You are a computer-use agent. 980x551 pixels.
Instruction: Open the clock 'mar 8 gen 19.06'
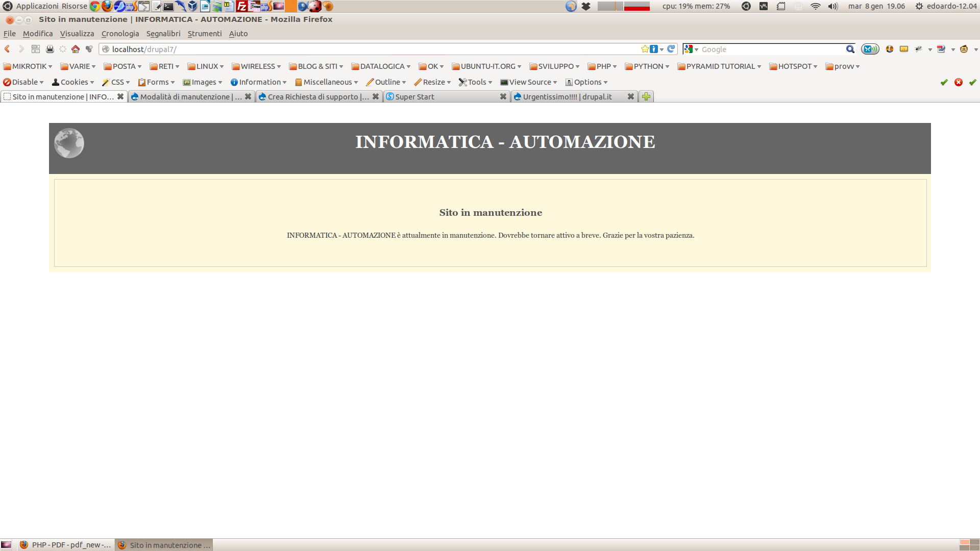(x=876, y=6)
